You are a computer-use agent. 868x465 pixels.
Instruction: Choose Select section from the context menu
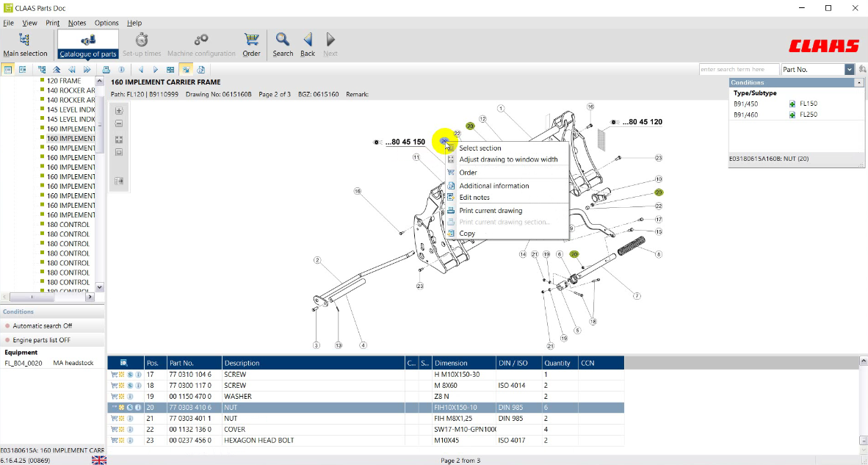point(507,148)
